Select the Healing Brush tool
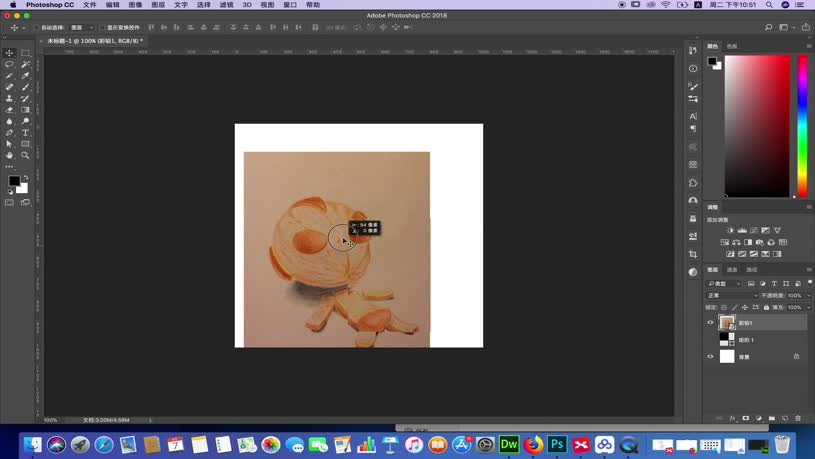Image resolution: width=815 pixels, height=459 pixels. point(9,87)
